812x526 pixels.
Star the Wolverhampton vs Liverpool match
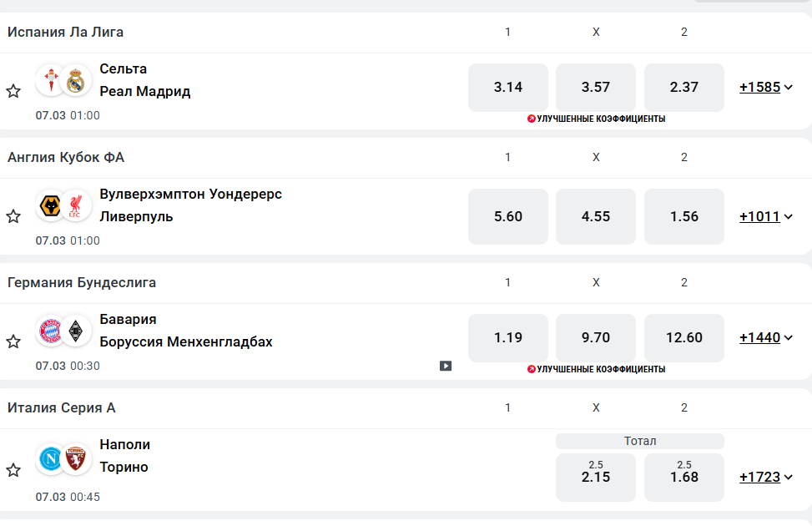13,216
